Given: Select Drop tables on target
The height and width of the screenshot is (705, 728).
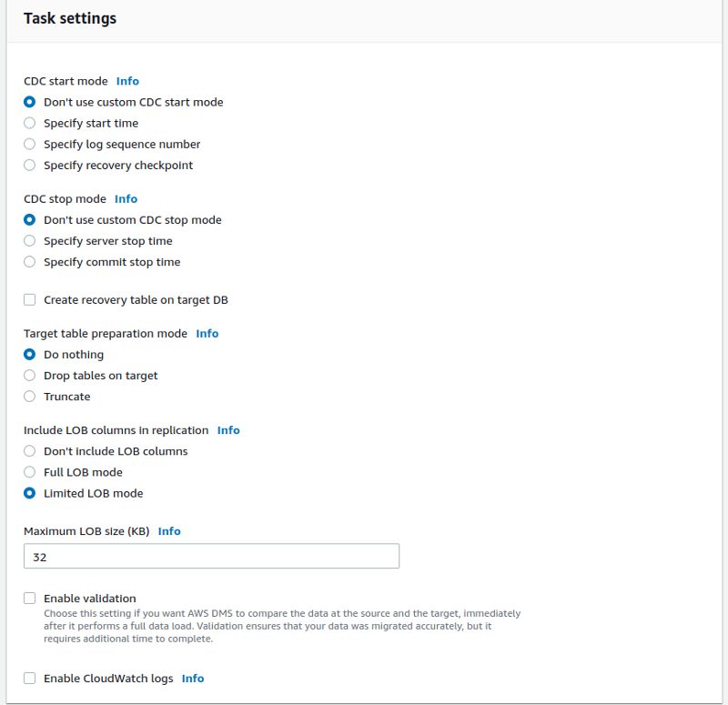Looking at the screenshot, I should tap(29, 375).
